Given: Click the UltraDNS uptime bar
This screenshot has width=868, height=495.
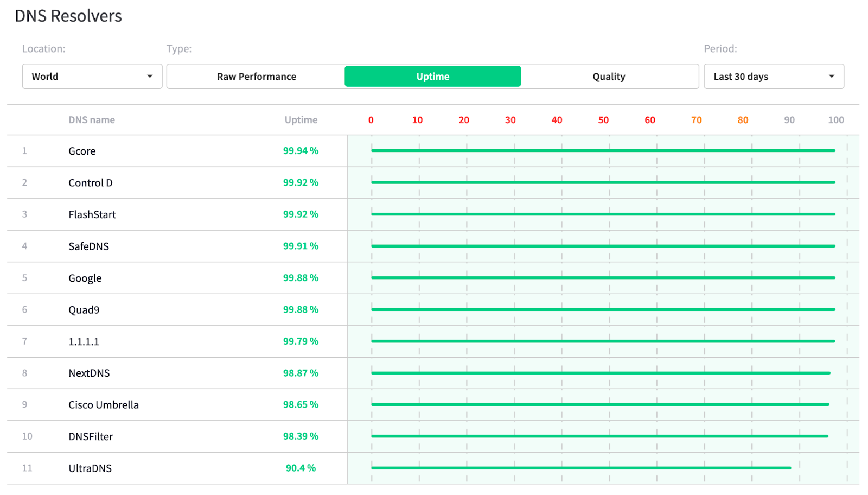Looking at the screenshot, I should click(581, 468).
